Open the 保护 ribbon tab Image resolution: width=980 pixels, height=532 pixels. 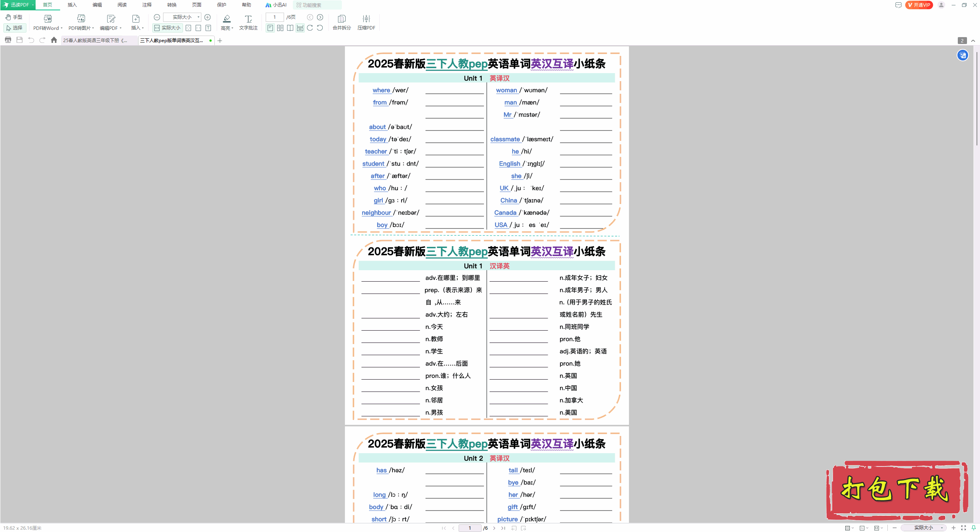(x=222, y=5)
